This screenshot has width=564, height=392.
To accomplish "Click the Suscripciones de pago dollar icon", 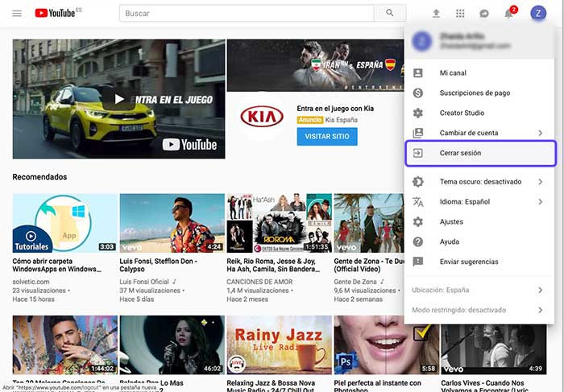I will tap(418, 93).
